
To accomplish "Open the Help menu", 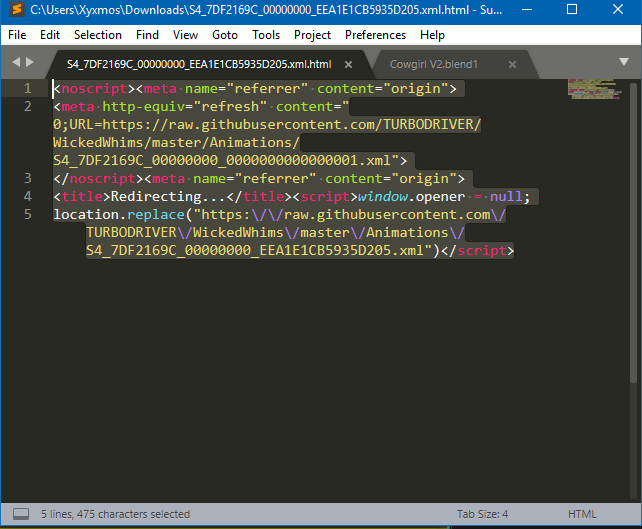I will coord(432,35).
